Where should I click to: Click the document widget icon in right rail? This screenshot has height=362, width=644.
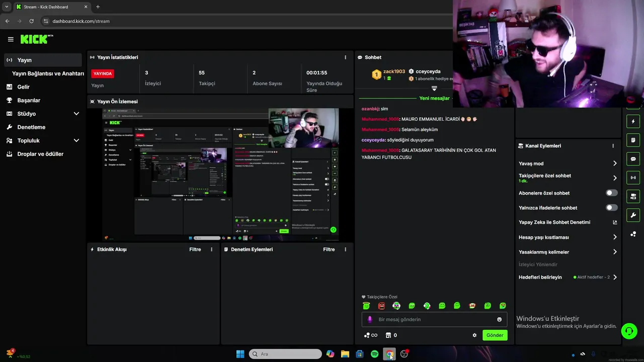click(633, 140)
